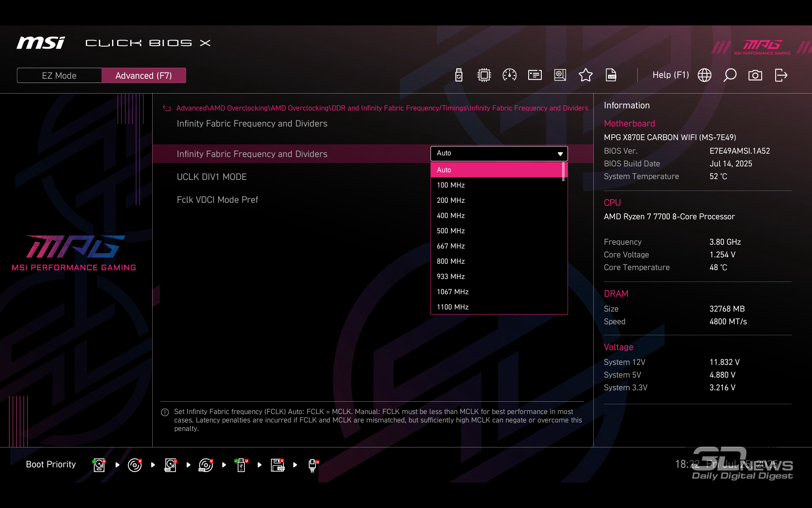
Task: Choose 667 MHz from the list
Action: tap(497, 246)
